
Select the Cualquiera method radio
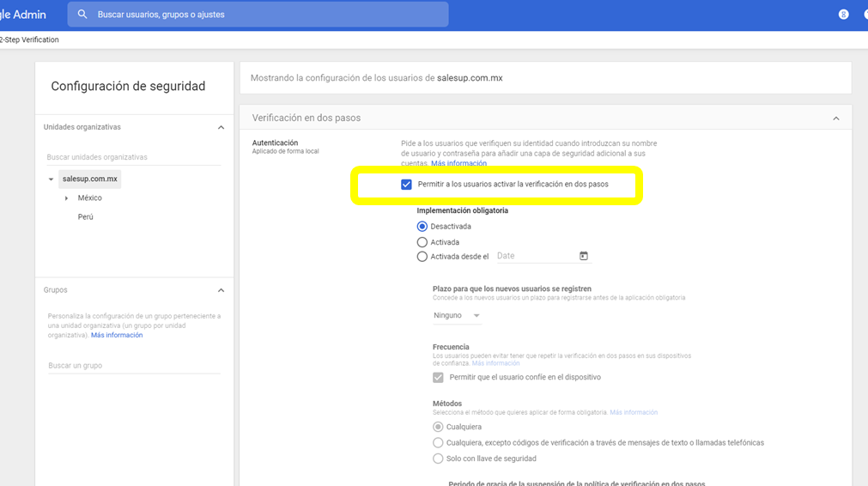tap(438, 427)
